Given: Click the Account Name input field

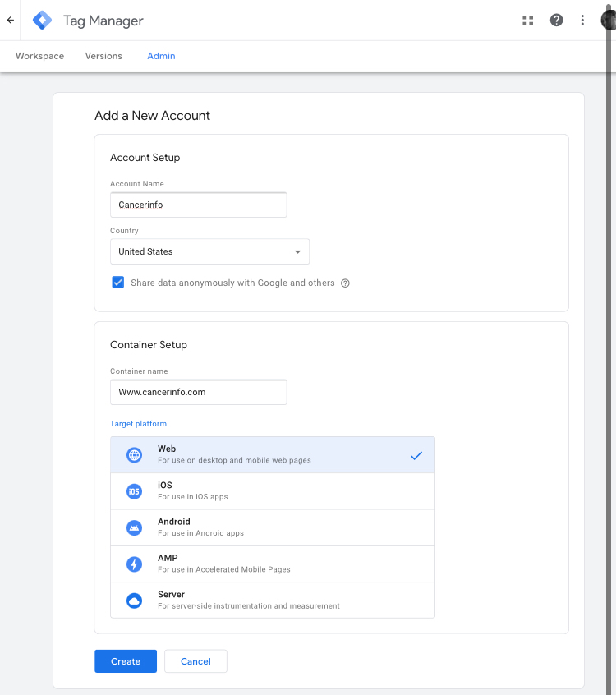Looking at the screenshot, I should (x=199, y=205).
